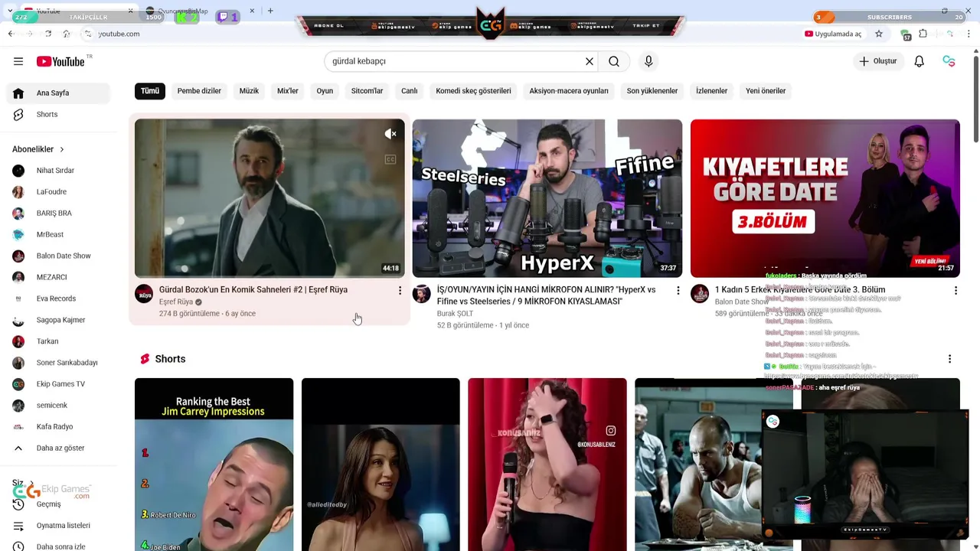
Task: Open MrBeast subscription channel
Action: click(x=58, y=234)
